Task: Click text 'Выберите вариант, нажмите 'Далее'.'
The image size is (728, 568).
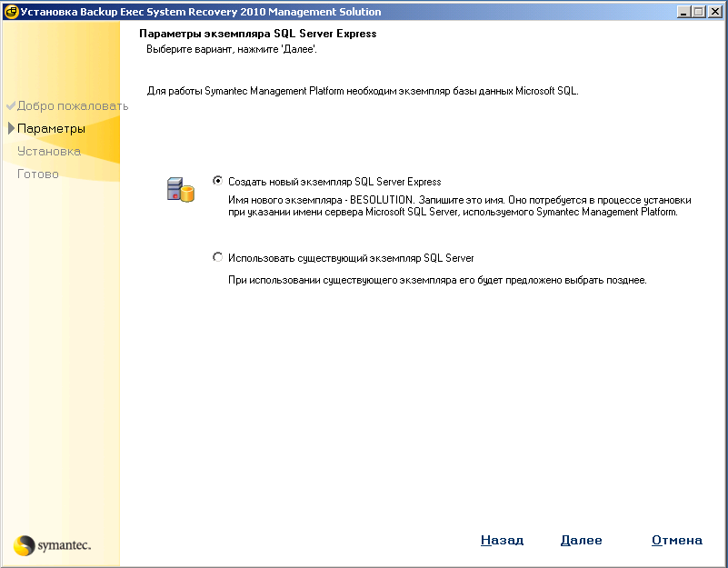Action: click(x=232, y=49)
